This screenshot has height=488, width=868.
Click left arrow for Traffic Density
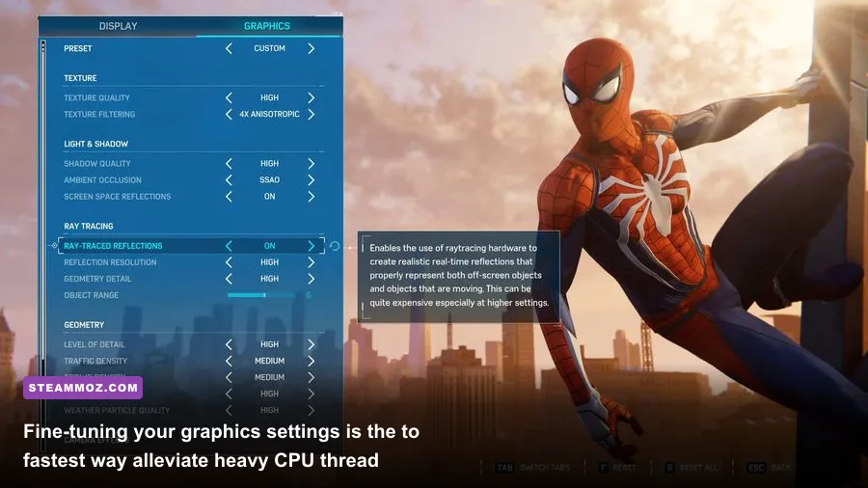click(x=229, y=361)
